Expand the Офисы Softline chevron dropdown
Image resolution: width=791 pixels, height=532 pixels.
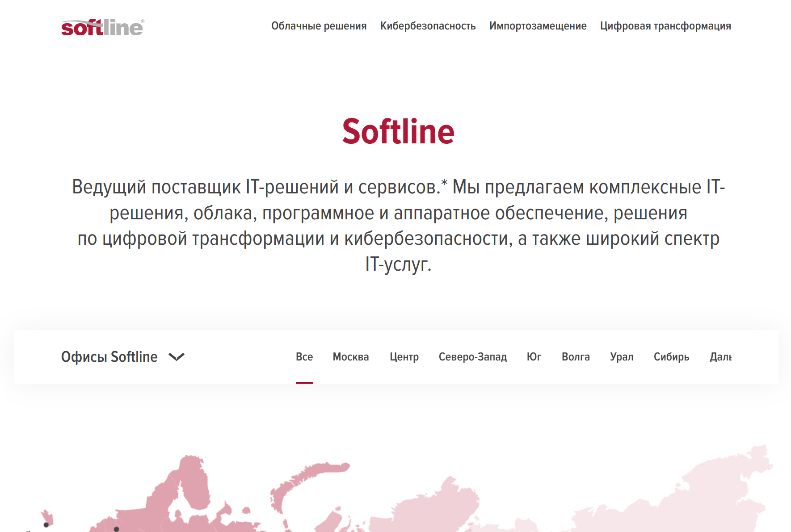point(177,357)
